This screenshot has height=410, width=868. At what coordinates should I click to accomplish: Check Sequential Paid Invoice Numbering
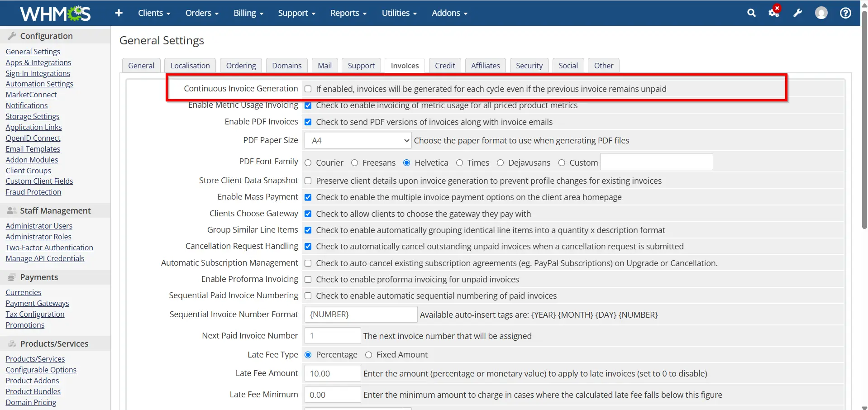[308, 296]
